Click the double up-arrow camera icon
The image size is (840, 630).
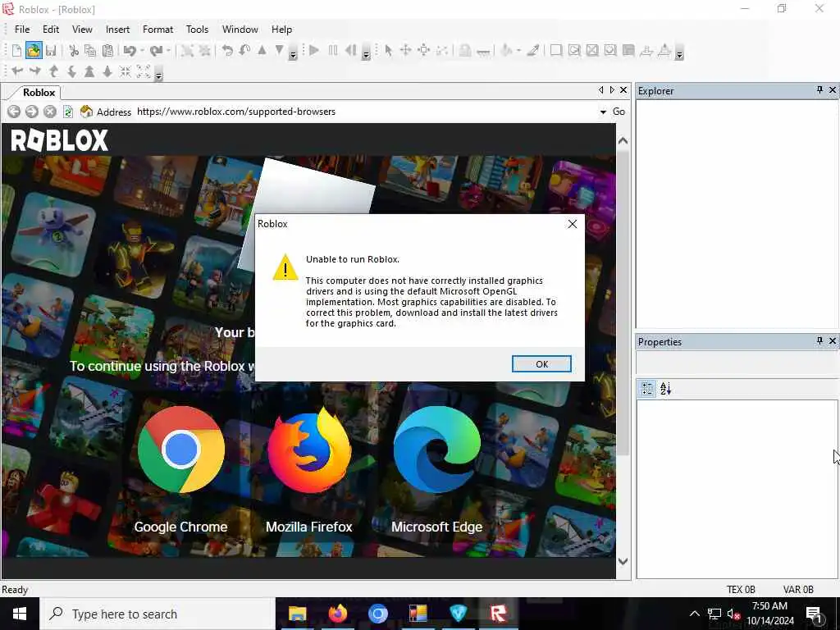coord(89,71)
